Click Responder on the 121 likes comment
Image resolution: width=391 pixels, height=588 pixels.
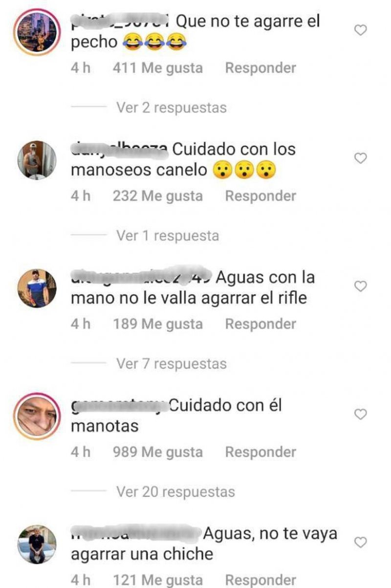(261, 580)
